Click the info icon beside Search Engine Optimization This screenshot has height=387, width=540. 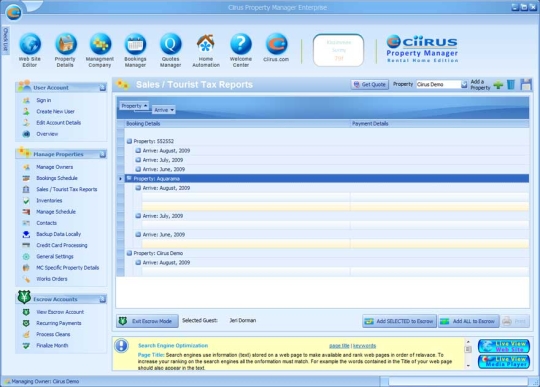[x=122, y=345]
